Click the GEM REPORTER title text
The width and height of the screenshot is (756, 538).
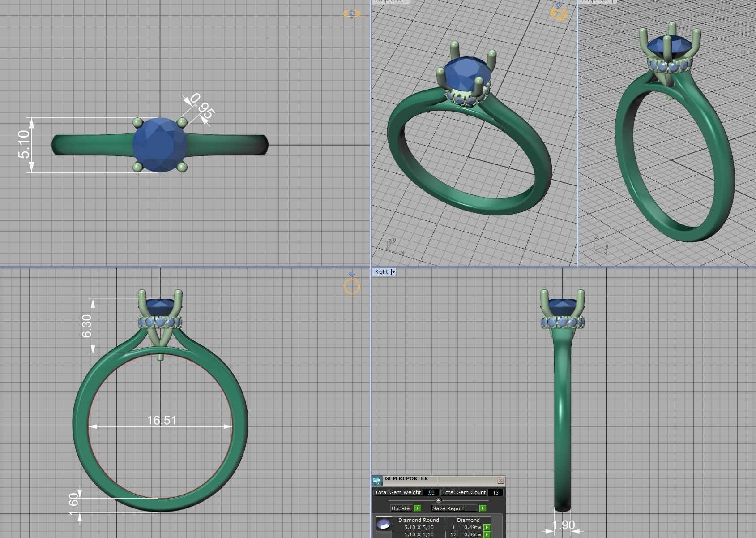coord(406,479)
